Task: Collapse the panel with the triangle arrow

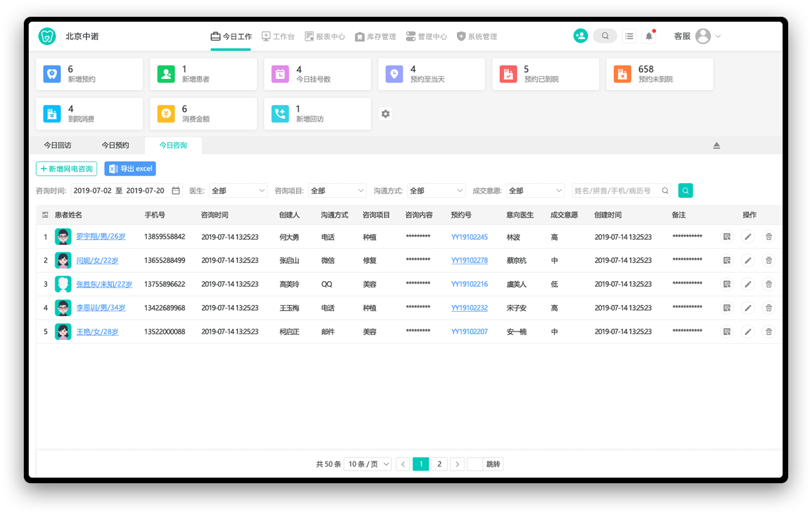Action: point(717,146)
